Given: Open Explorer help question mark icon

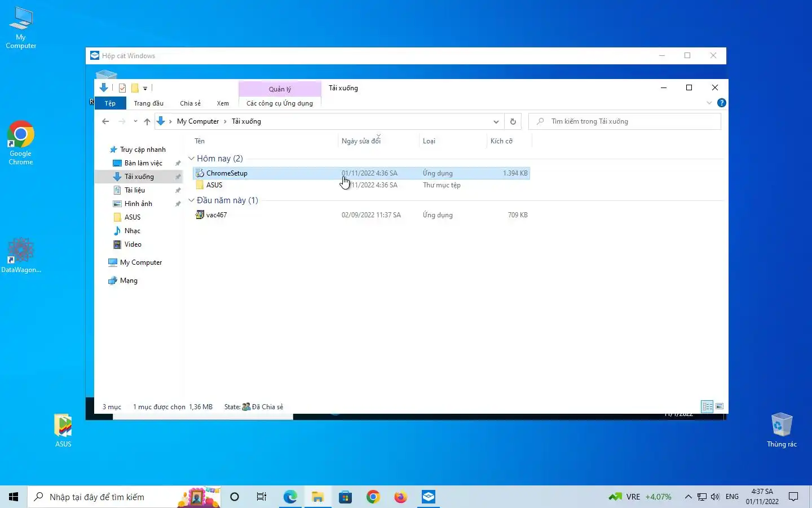Looking at the screenshot, I should tap(721, 103).
